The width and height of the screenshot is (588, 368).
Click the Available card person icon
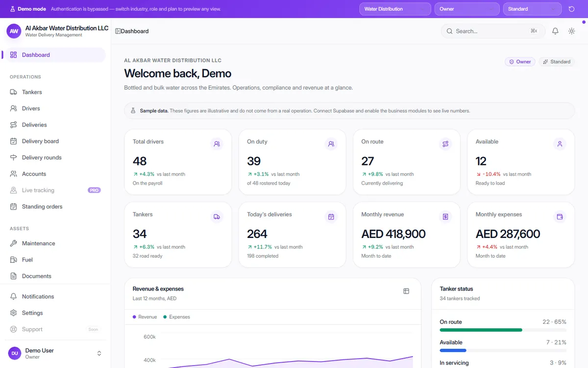point(560,144)
